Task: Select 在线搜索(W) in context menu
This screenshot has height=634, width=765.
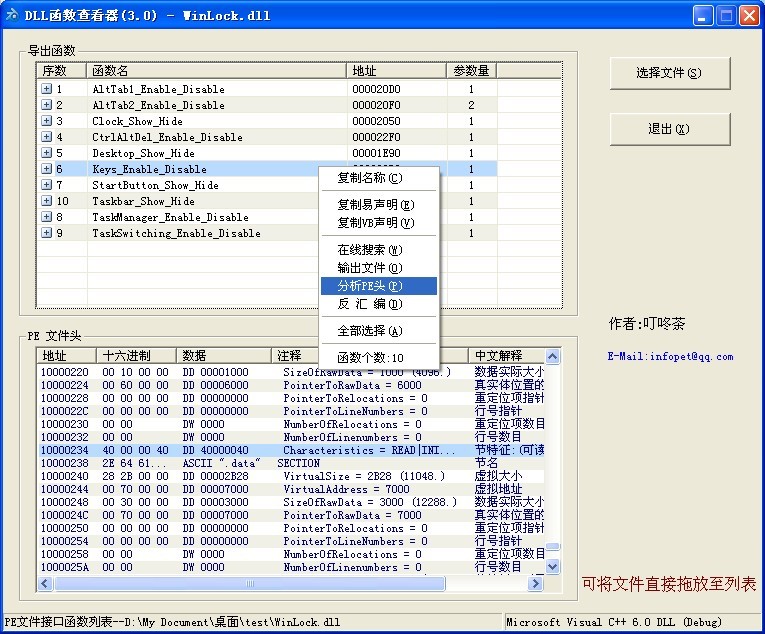Action: tap(379, 250)
